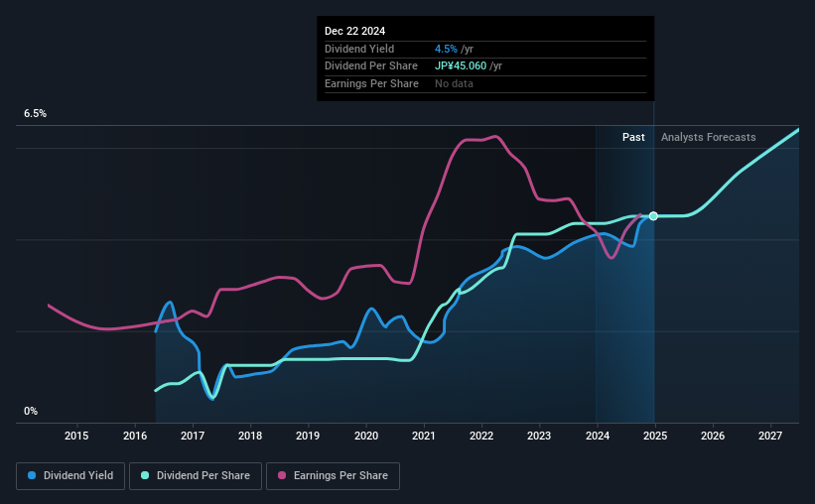Viewport: 815px width, 504px height.
Task: Toggle the Dividend Per Share legend series
Action: (196, 476)
